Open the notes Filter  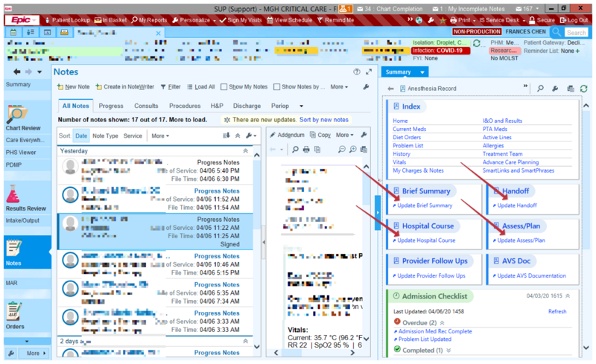point(171,86)
